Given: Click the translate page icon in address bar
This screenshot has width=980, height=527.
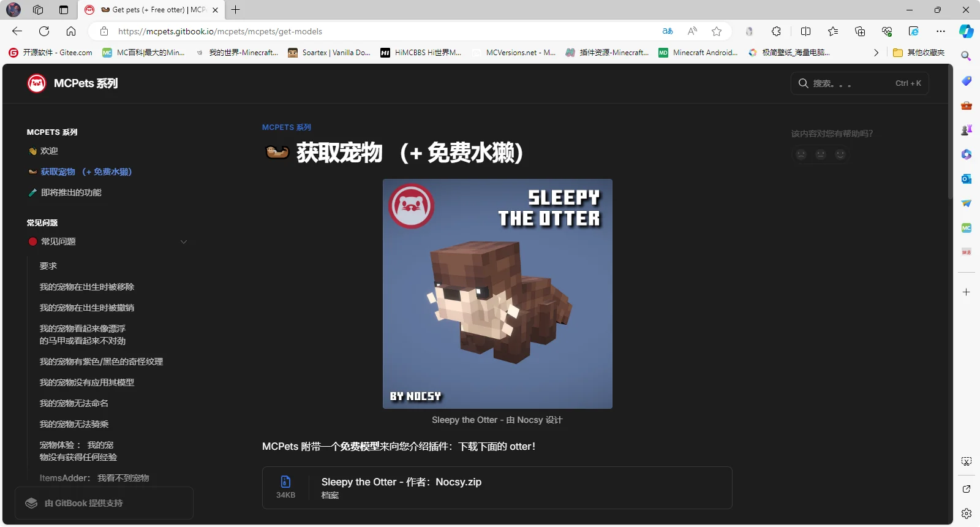Looking at the screenshot, I should (668, 31).
